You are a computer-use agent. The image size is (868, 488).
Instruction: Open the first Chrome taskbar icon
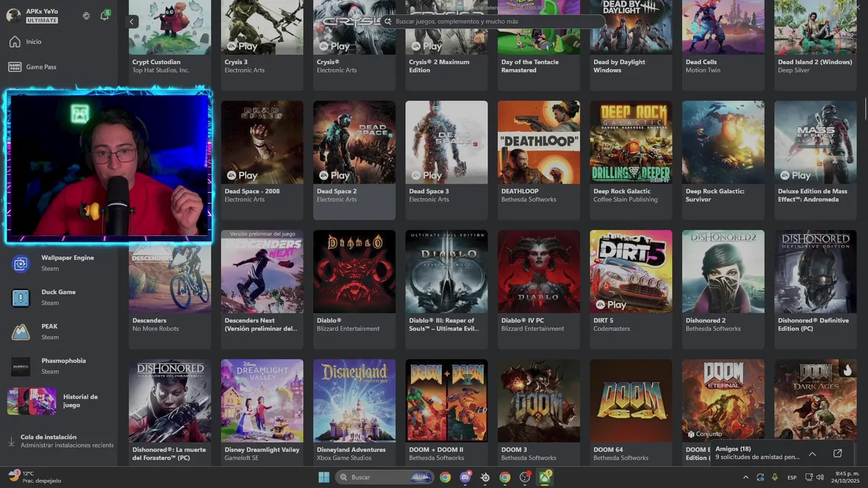pos(445,477)
